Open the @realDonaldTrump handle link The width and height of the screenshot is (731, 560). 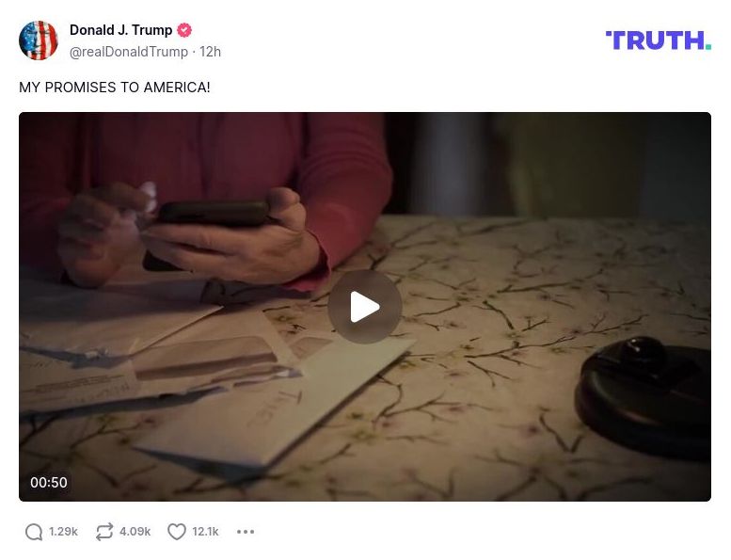coord(129,52)
